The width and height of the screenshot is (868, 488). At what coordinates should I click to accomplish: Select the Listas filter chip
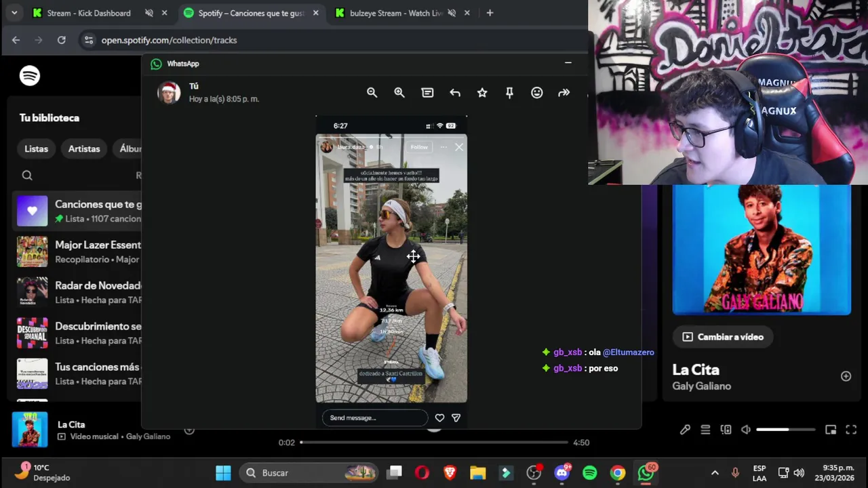(x=37, y=148)
